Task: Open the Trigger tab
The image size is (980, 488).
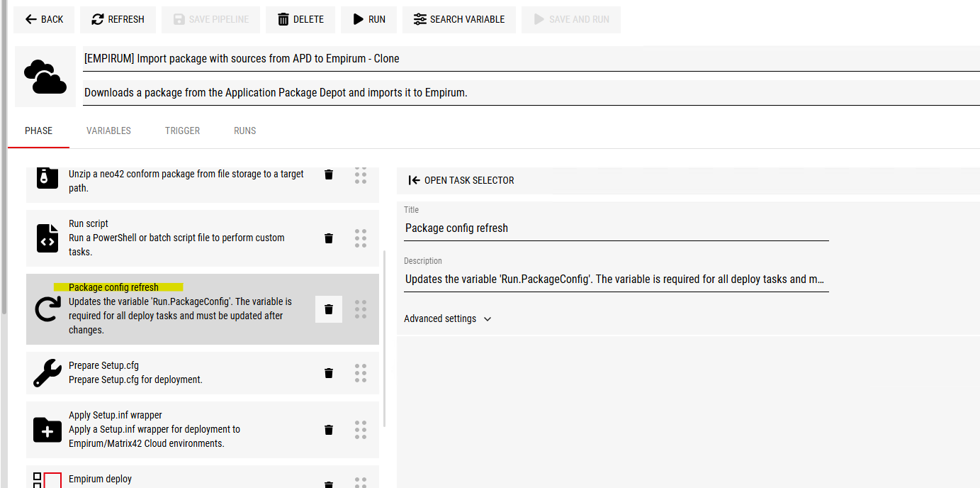Action: (182, 131)
